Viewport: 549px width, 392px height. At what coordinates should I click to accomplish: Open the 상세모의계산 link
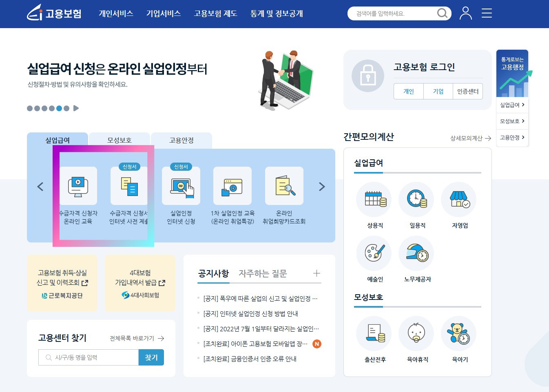coord(470,138)
